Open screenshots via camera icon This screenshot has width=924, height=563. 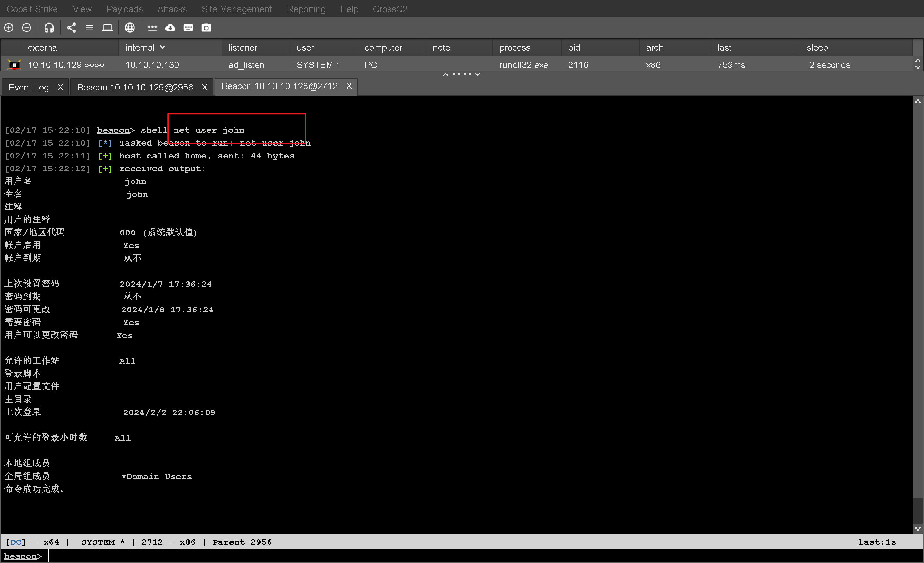point(206,28)
